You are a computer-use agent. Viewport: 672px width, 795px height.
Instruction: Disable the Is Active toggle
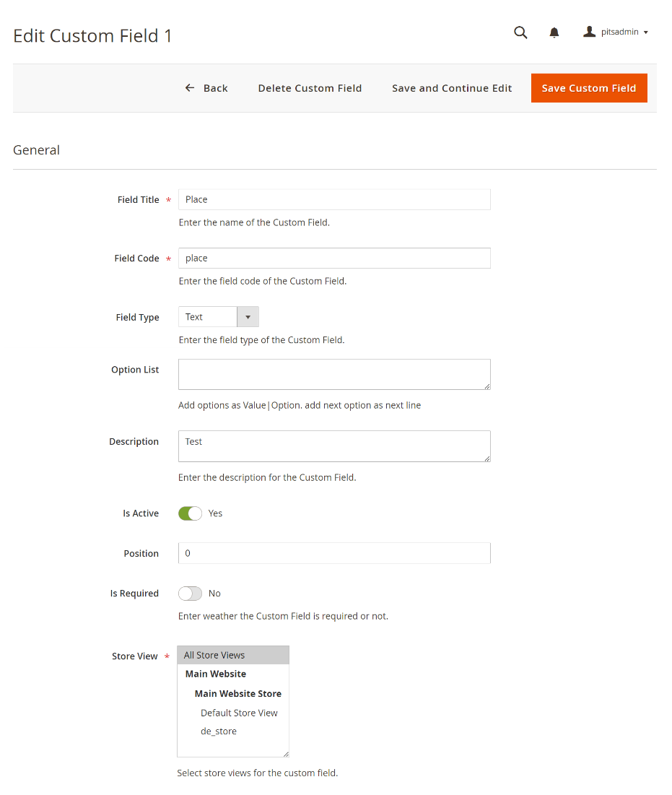coord(190,513)
